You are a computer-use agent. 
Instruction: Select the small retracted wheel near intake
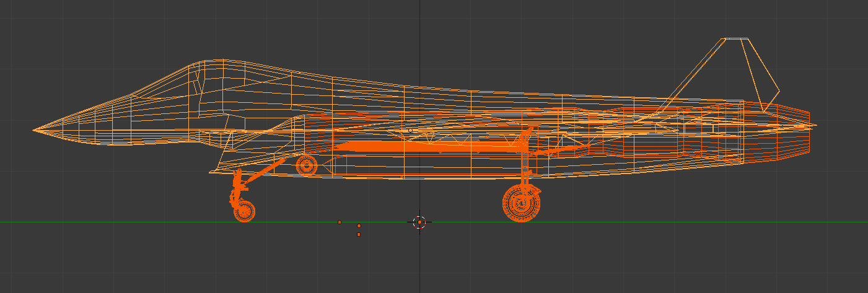306,165
